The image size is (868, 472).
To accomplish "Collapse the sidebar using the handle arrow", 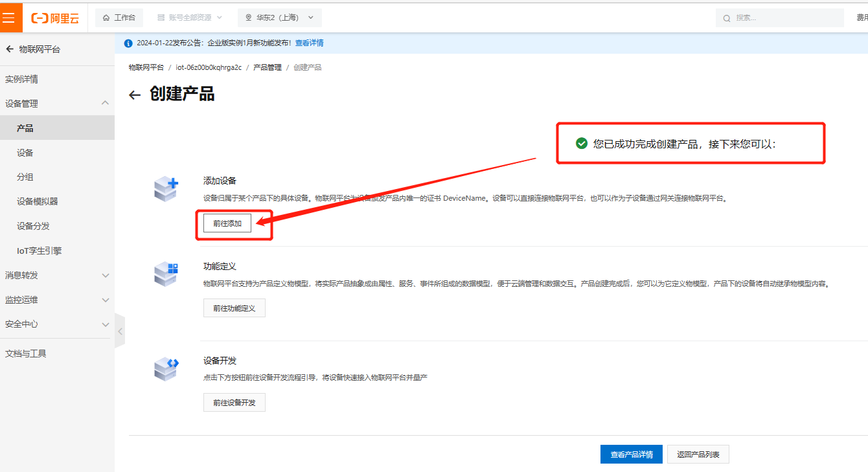I will pyautogui.click(x=120, y=331).
